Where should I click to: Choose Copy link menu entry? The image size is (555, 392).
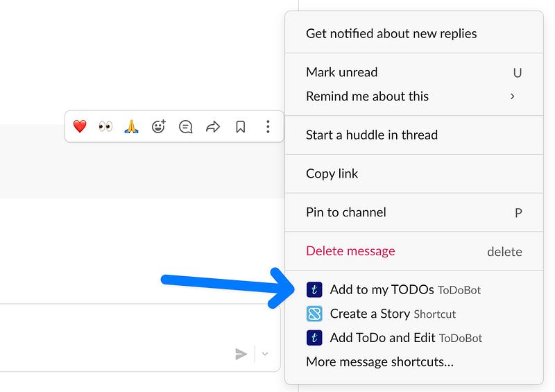tap(413, 173)
